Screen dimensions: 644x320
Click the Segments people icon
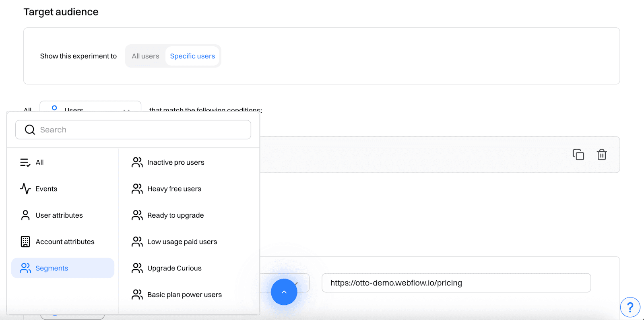coord(25,268)
